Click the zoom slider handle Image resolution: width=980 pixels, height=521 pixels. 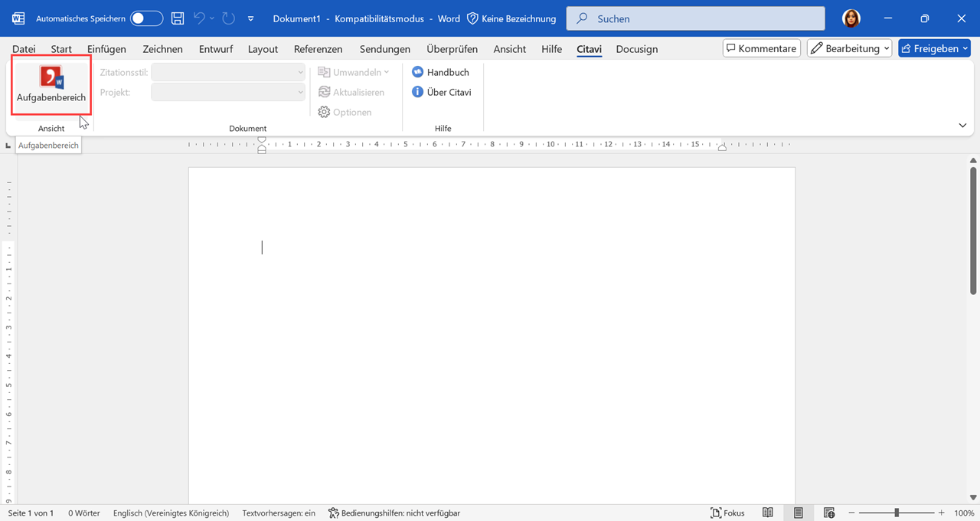pos(897,513)
